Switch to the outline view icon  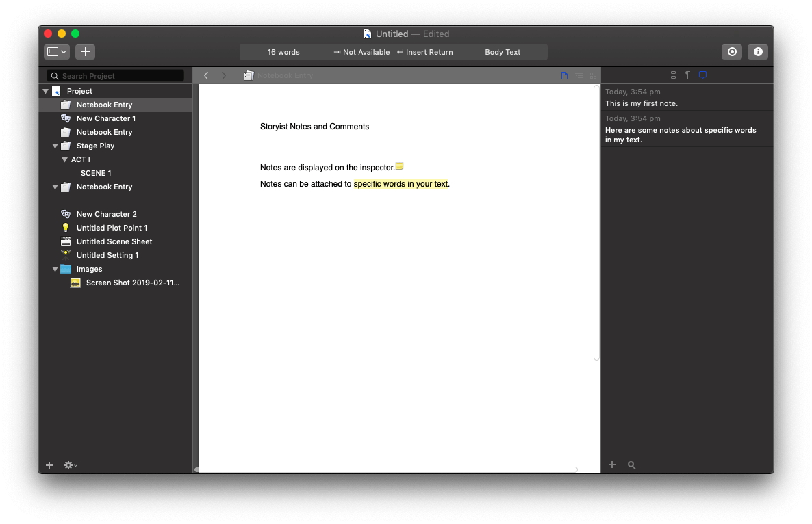[579, 75]
